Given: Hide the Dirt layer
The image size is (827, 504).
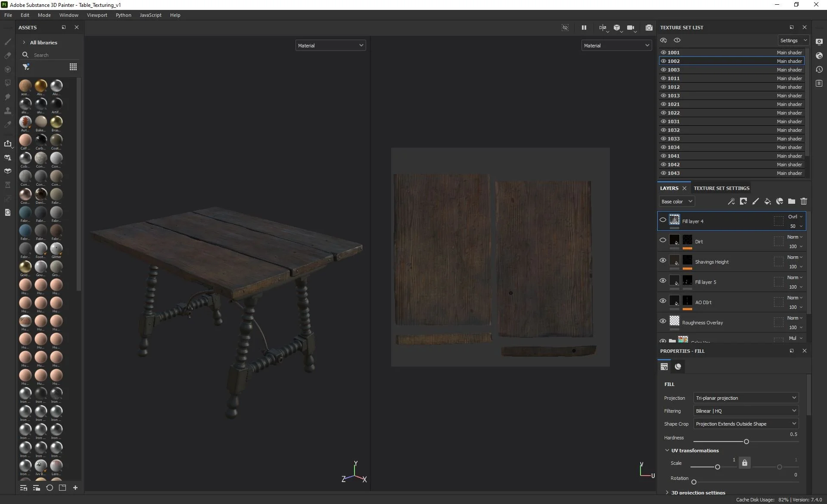Looking at the screenshot, I should tap(662, 240).
